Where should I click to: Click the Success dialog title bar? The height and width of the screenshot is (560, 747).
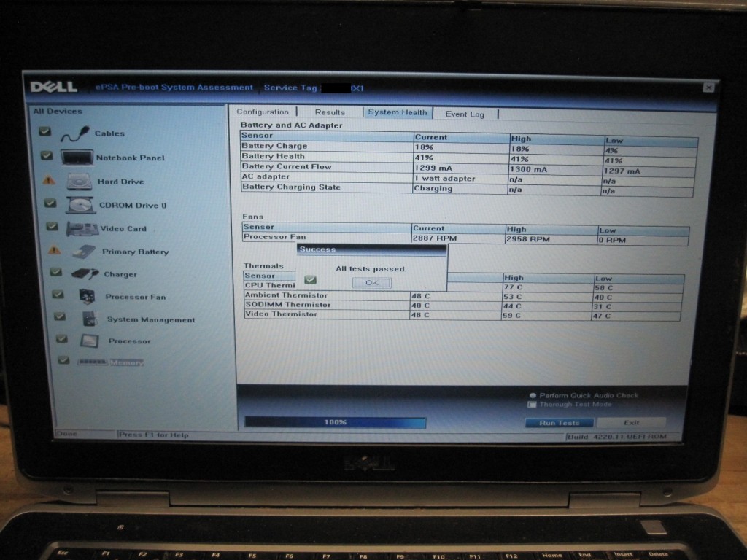(371, 249)
